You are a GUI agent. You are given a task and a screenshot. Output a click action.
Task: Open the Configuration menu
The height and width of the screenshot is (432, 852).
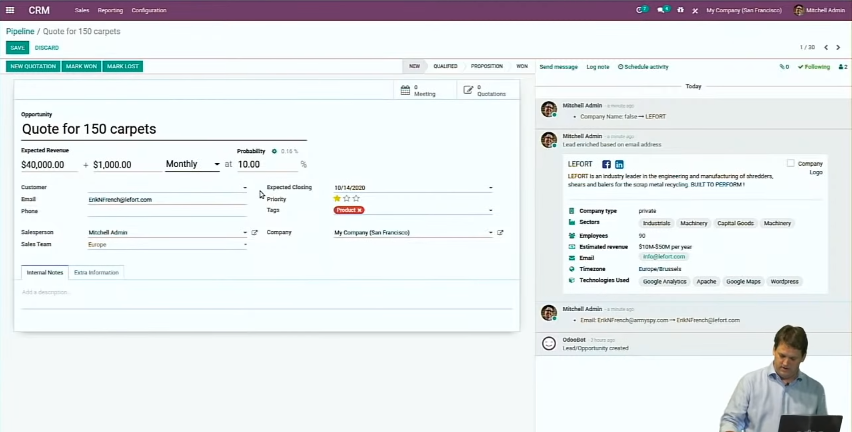[x=149, y=10]
